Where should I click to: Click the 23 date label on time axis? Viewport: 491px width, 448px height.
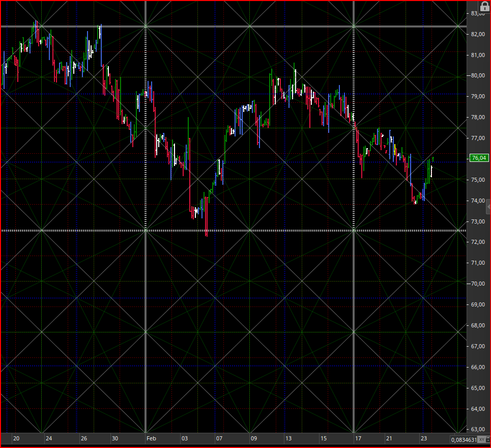(x=424, y=438)
